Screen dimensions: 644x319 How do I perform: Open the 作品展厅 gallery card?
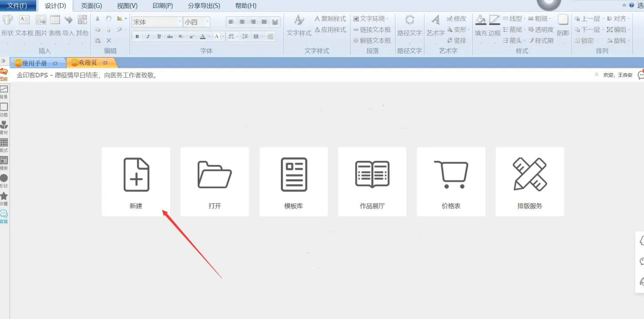(x=372, y=182)
